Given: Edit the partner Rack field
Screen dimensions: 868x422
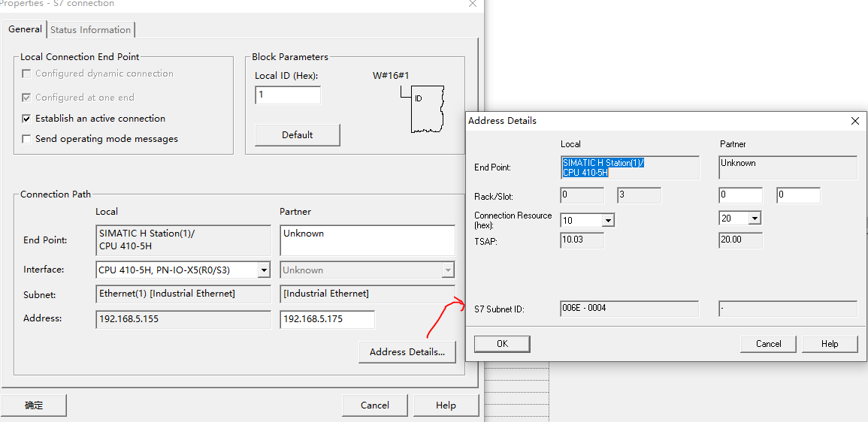Looking at the screenshot, I should [741, 195].
